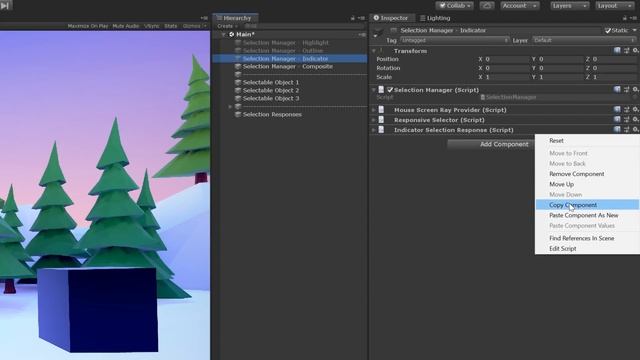The height and width of the screenshot is (360, 640).
Task: Toggle Maximize On Play
Action: coord(88,26)
